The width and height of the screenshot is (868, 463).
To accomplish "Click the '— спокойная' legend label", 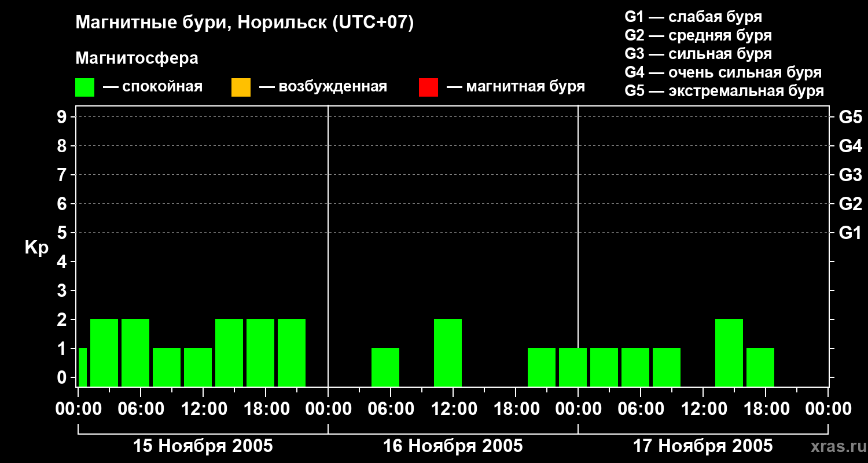I will point(153,87).
